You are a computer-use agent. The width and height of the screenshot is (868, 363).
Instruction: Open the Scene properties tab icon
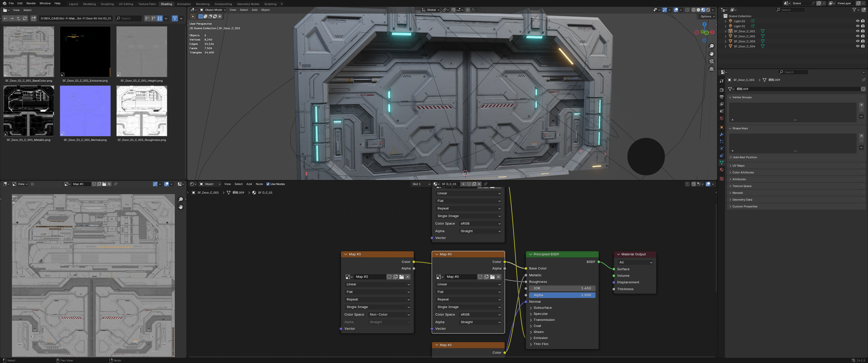[x=721, y=111]
